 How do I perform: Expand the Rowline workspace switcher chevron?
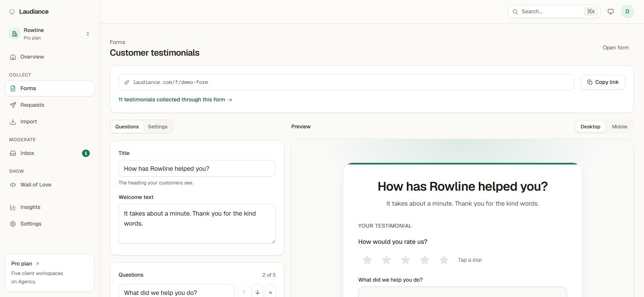coord(88,34)
